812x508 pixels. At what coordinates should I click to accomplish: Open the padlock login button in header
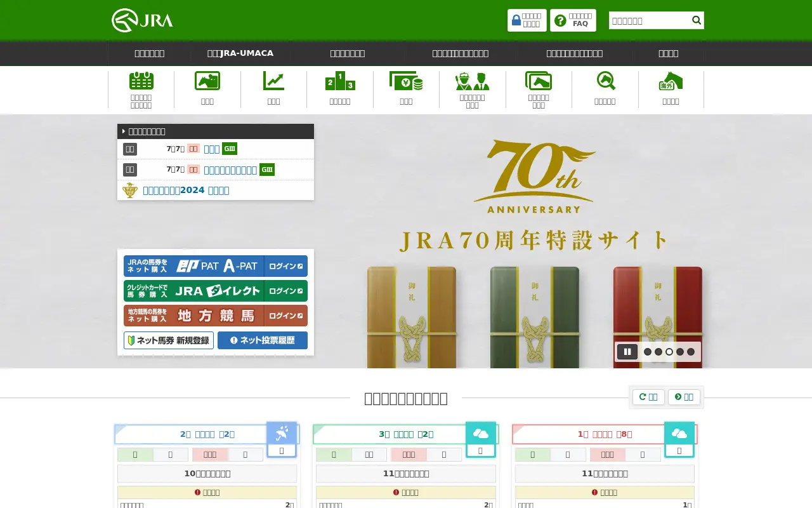(x=527, y=20)
